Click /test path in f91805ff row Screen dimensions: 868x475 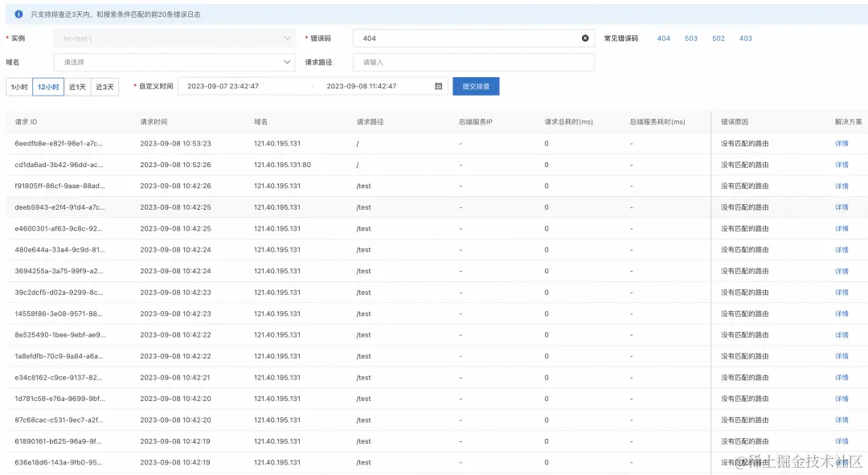click(364, 186)
